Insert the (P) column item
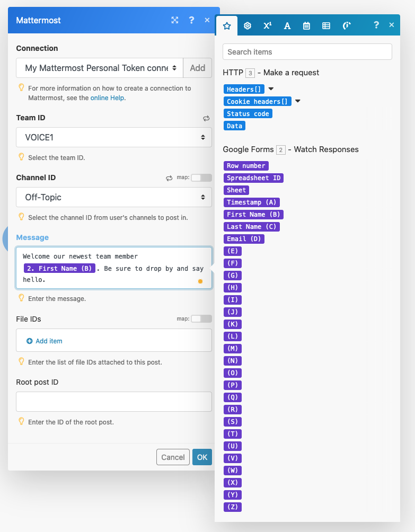415x532 pixels. [233, 385]
